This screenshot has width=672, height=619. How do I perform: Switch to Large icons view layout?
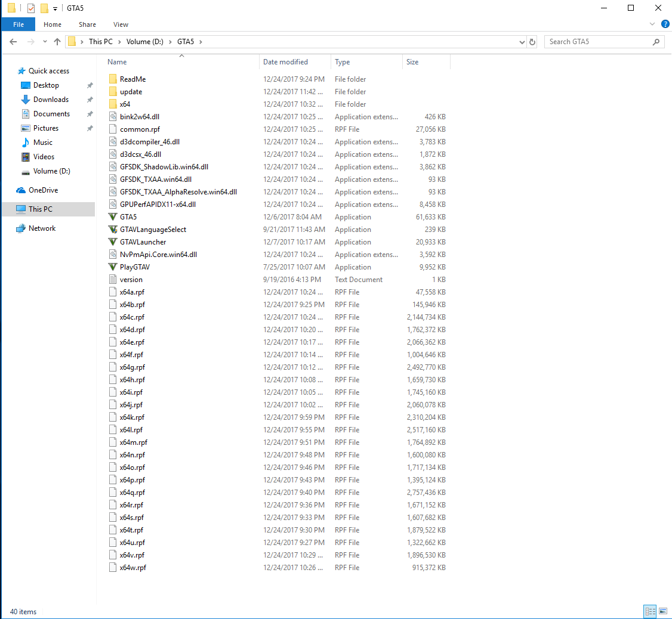coord(663,611)
